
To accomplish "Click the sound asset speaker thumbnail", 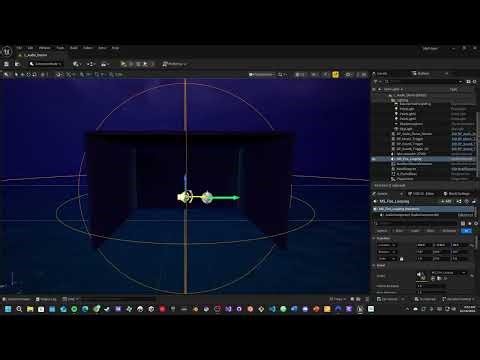I will click(421, 275).
